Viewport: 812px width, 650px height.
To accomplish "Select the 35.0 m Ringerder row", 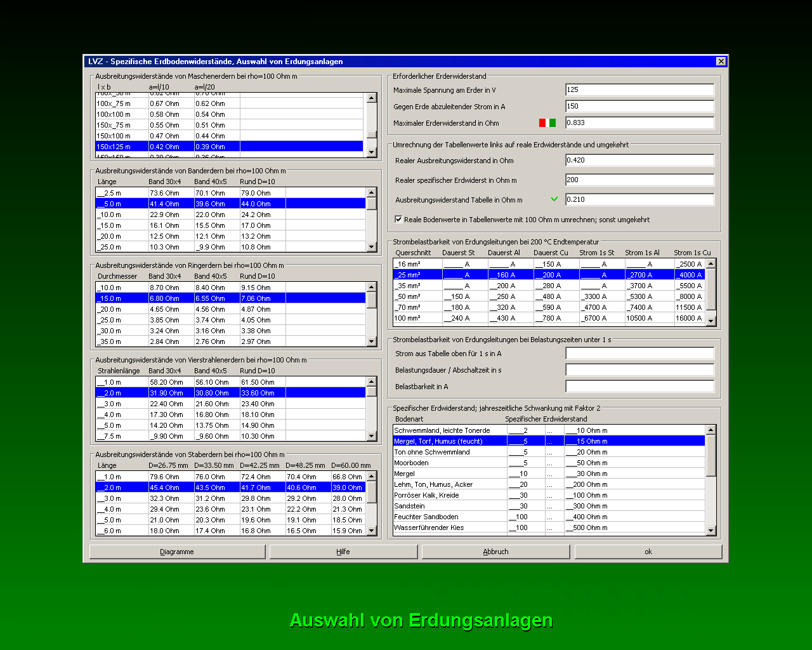I will [x=230, y=342].
